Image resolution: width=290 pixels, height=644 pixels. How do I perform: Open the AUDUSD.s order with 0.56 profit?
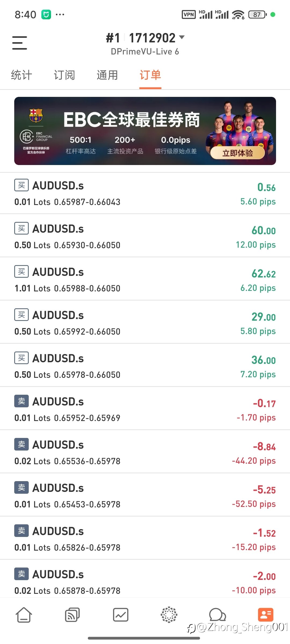point(145,193)
